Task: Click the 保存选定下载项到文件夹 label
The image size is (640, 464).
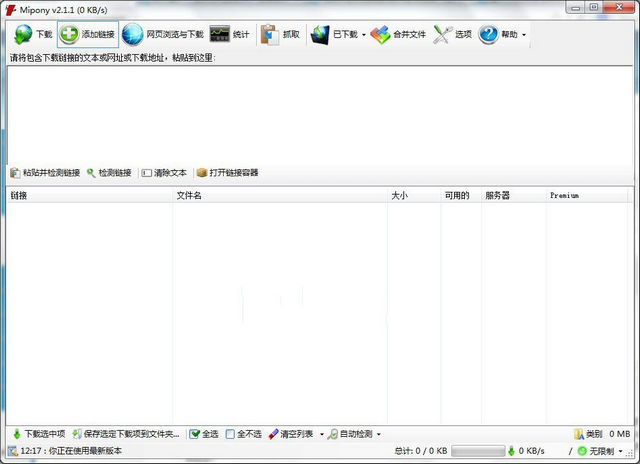Action: click(131, 434)
